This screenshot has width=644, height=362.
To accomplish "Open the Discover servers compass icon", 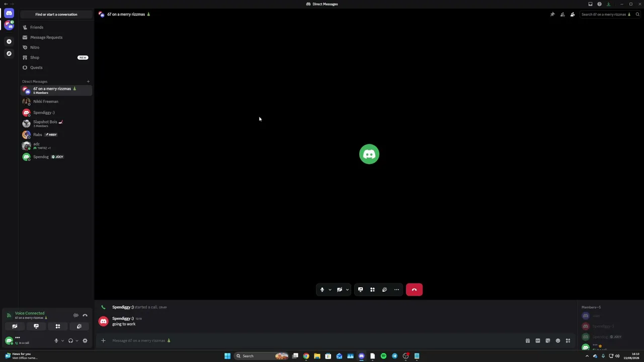I will coord(9,54).
